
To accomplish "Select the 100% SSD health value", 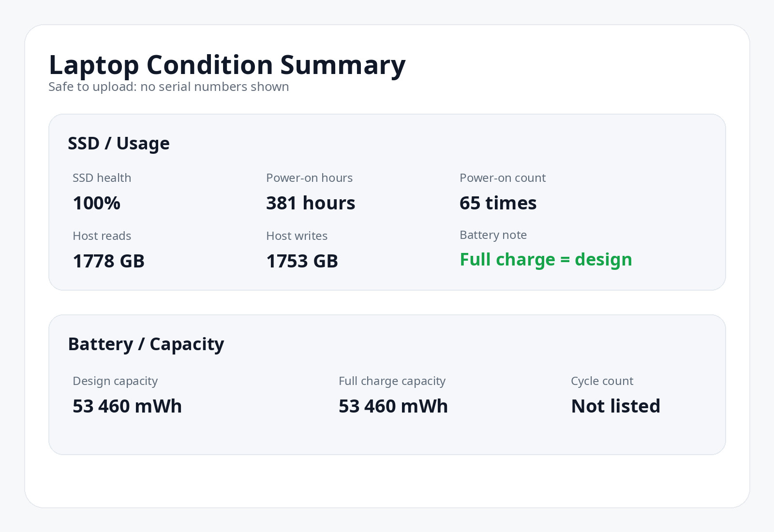I will [96, 203].
